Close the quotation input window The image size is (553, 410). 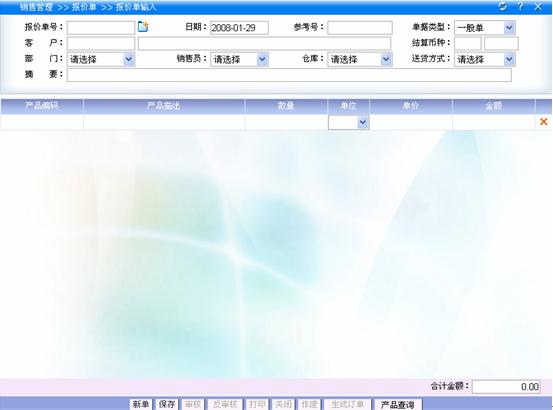[538, 6]
